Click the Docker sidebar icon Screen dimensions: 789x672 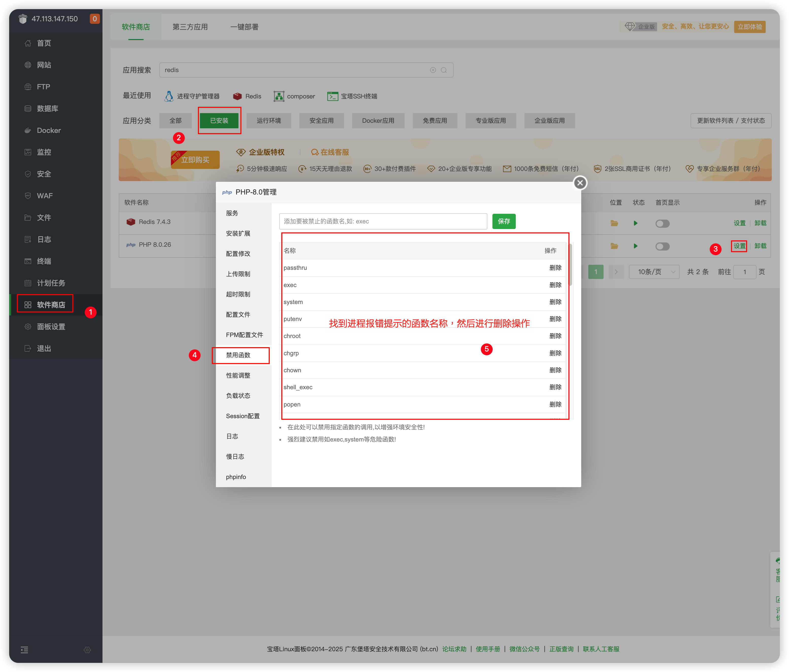coord(28,131)
